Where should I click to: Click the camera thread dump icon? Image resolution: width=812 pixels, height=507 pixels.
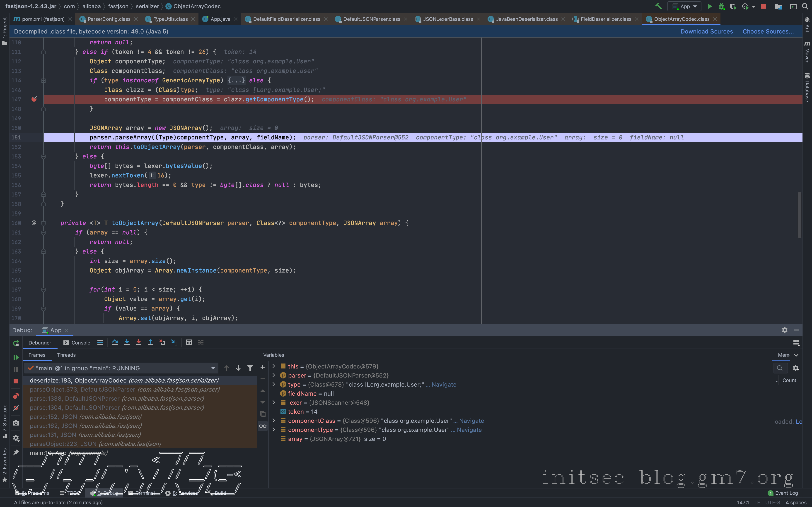pos(16,423)
